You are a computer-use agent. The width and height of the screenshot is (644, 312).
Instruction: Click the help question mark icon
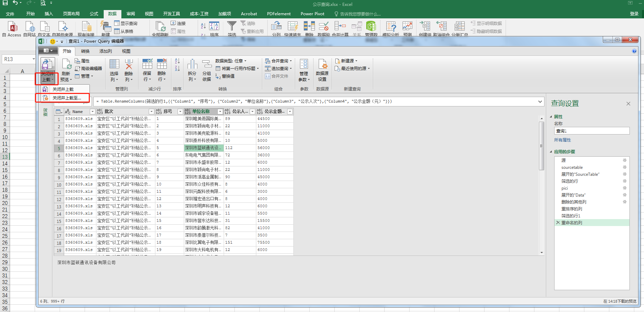[x=634, y=51]
